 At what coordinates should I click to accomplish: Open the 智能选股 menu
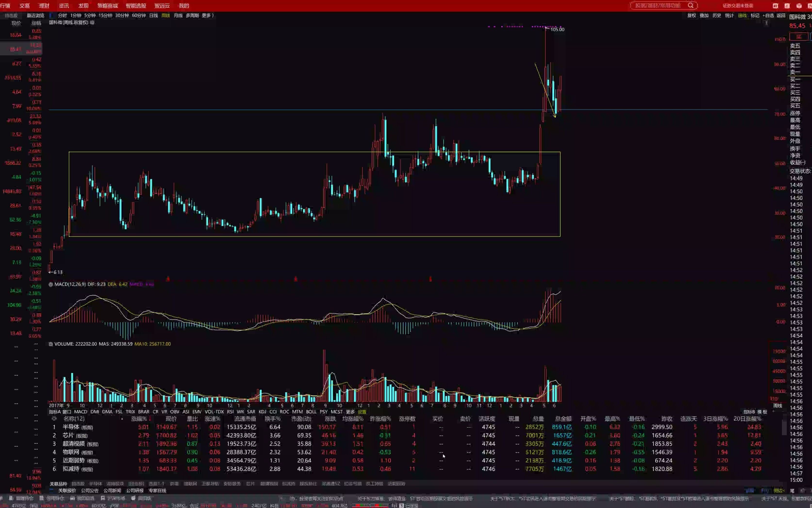click(136, 6)
